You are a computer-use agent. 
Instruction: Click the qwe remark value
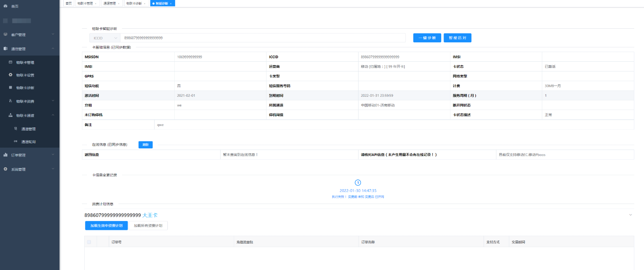[x=160, y=125]
